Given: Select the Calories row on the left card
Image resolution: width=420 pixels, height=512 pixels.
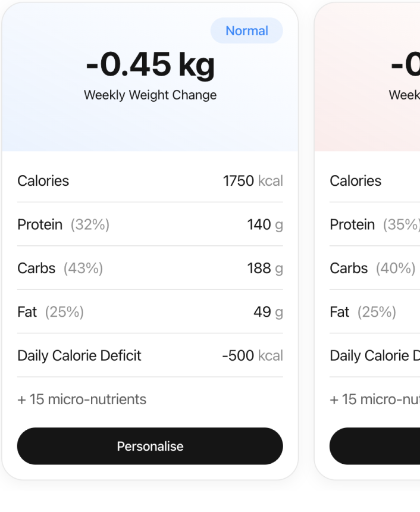Looking at the screenshot, I should (x=150, y=180).
